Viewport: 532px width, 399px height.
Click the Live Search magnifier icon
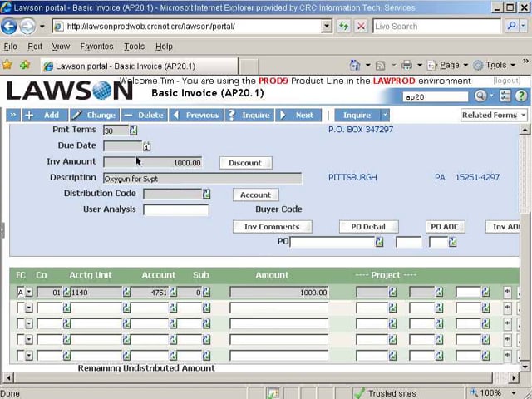coord(512,26)
